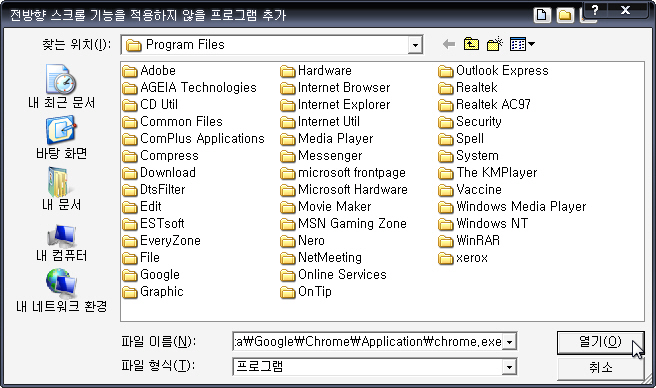
Task: Select the microsoft frontpage folder
Action: pos(343,173)
